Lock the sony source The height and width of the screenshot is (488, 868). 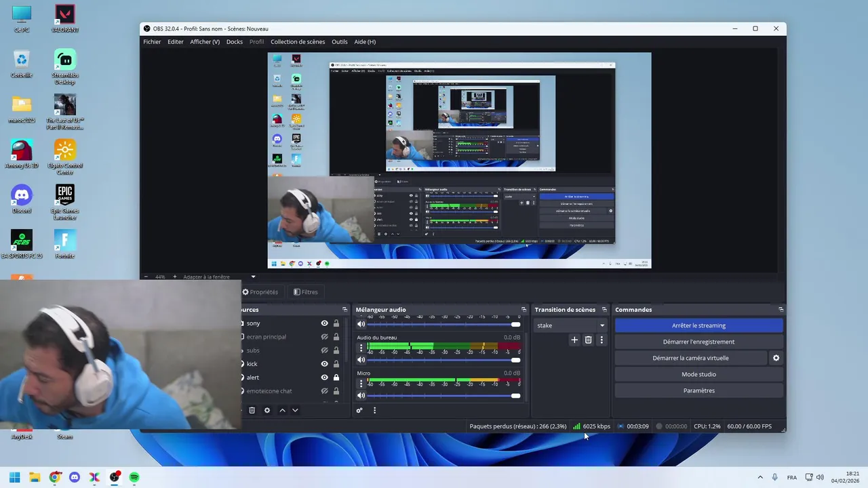tap(336, 323)
